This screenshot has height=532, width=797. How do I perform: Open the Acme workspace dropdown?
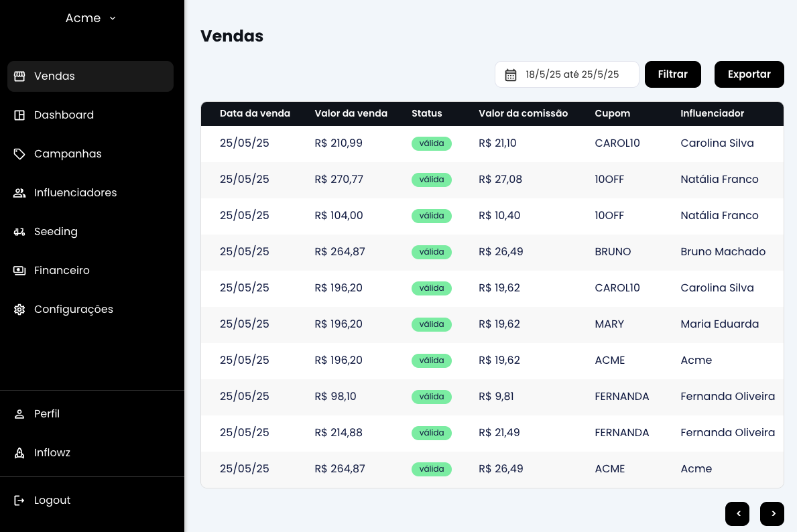point(91,18)
